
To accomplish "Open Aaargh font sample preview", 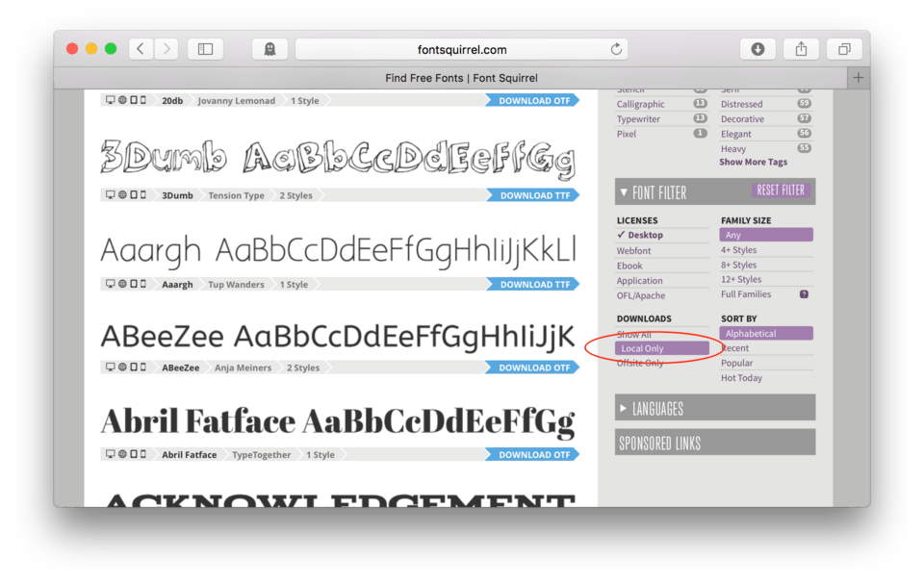I will pos(338,251).
